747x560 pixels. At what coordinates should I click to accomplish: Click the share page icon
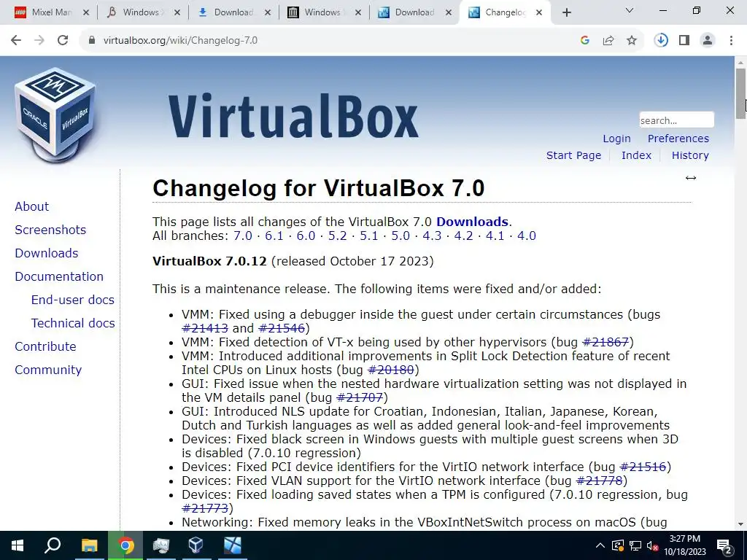click(x=608, y=41)
